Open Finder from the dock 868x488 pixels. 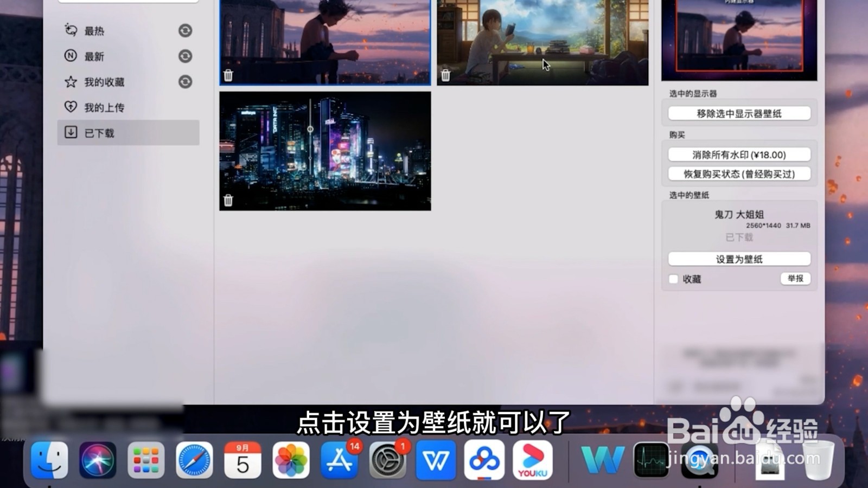(49, 460)
